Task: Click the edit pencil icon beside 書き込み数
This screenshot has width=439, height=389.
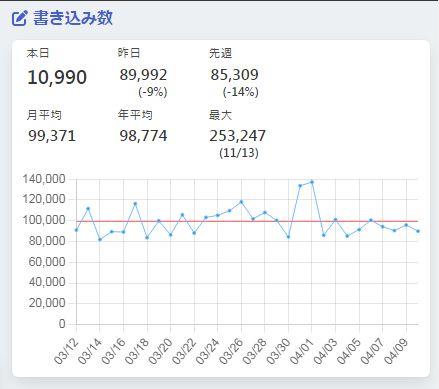Action: 19,18
